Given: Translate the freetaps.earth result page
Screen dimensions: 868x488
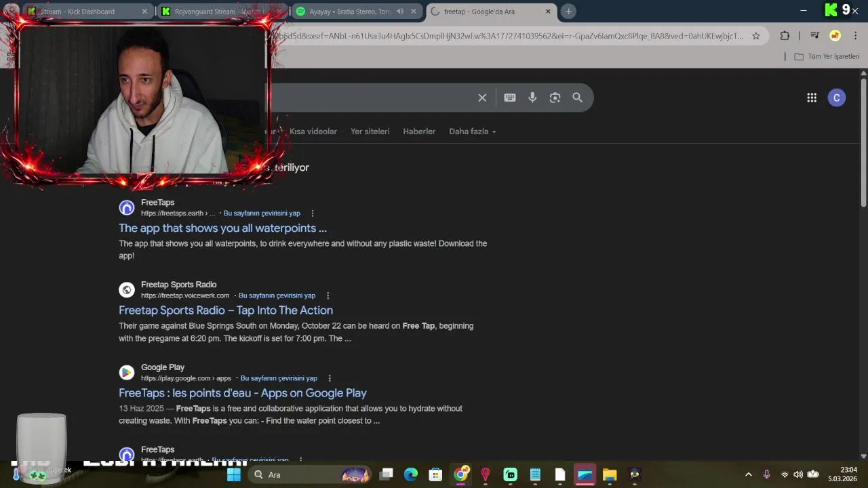Looking at the screenshot, I should pyautogui.click(x=262, y=213).
